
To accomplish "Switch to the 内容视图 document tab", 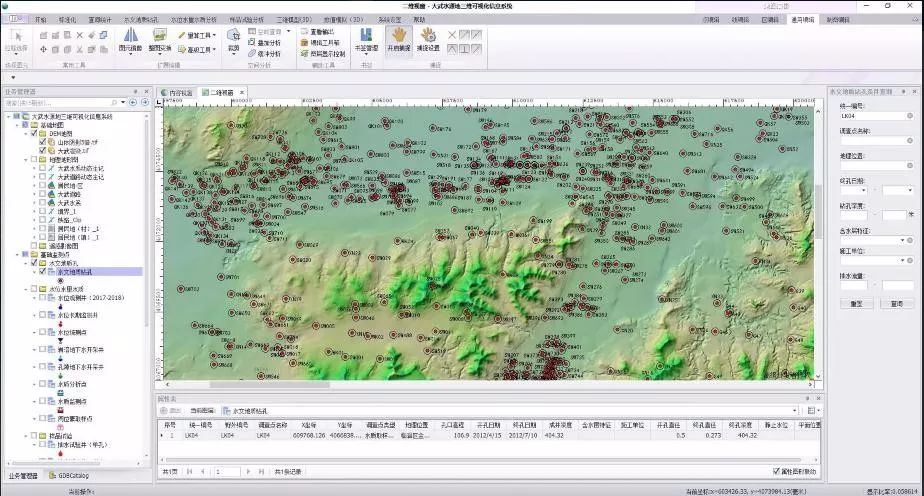I will coord(178,92).
